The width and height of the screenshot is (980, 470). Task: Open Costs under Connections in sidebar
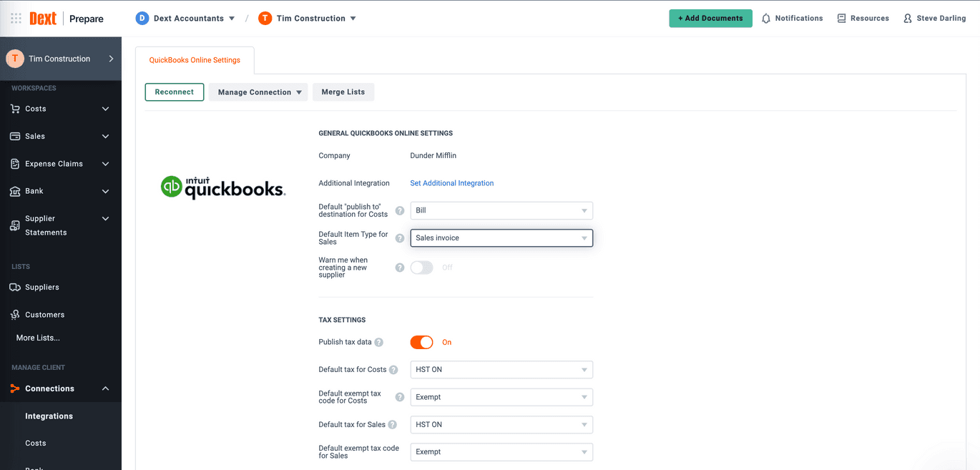(x=36, y=444)
